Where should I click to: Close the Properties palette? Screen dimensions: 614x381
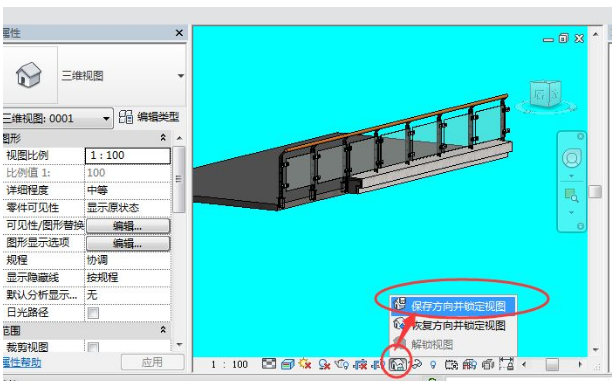[179, 33]
